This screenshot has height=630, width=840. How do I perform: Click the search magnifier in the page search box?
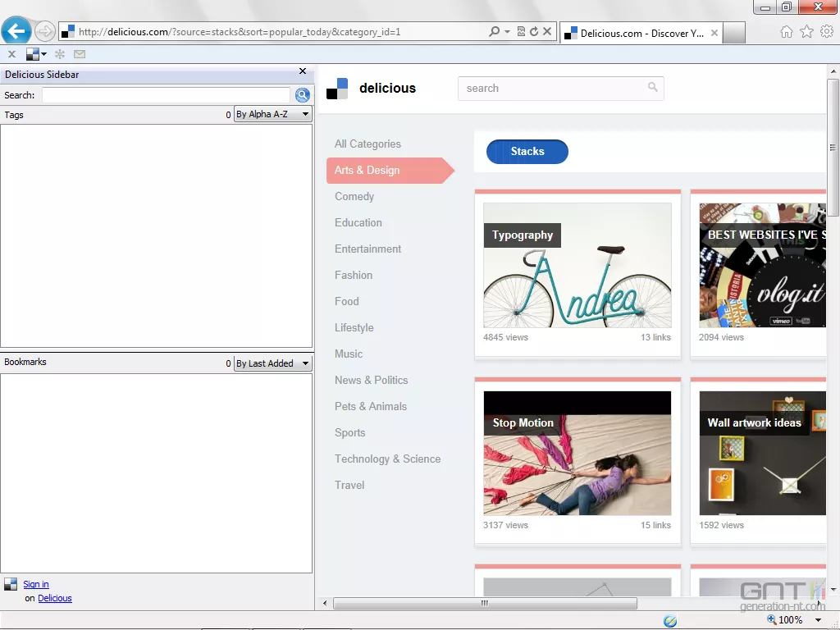pyautogui.click(x=652, y=88)
